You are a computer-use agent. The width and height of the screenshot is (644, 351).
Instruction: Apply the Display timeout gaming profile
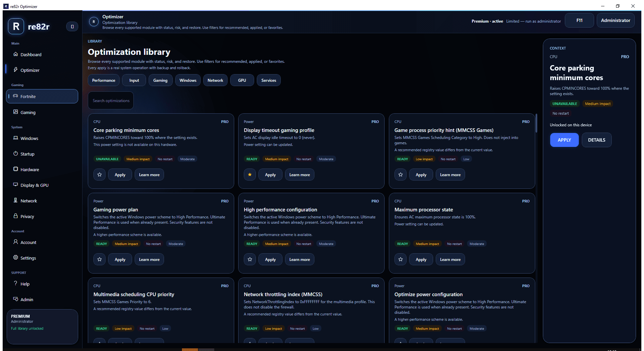[x=270, y=175]
